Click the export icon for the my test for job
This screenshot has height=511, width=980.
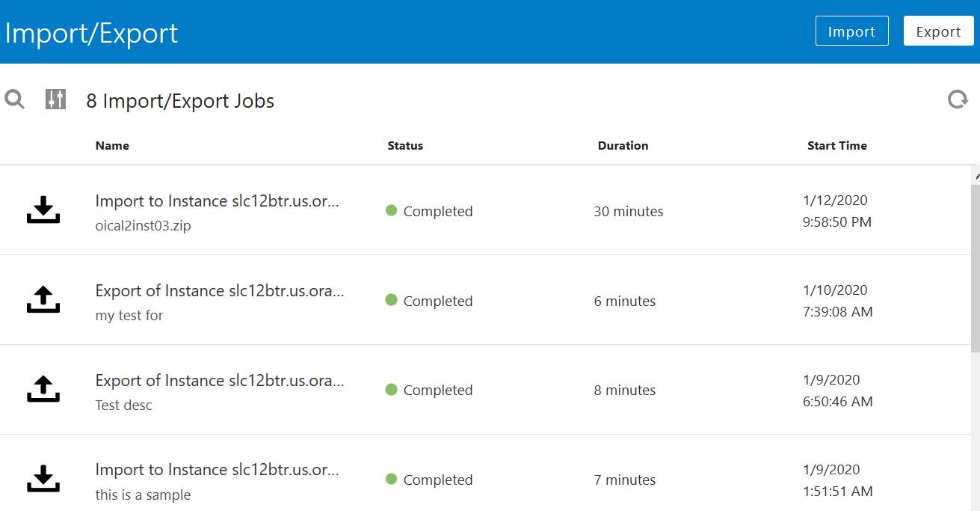pos(43,299)
